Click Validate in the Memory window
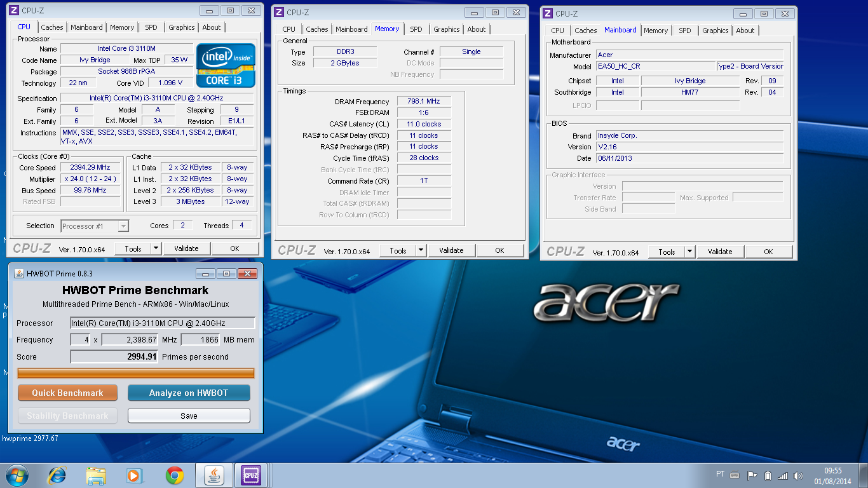 click(451, 250)
